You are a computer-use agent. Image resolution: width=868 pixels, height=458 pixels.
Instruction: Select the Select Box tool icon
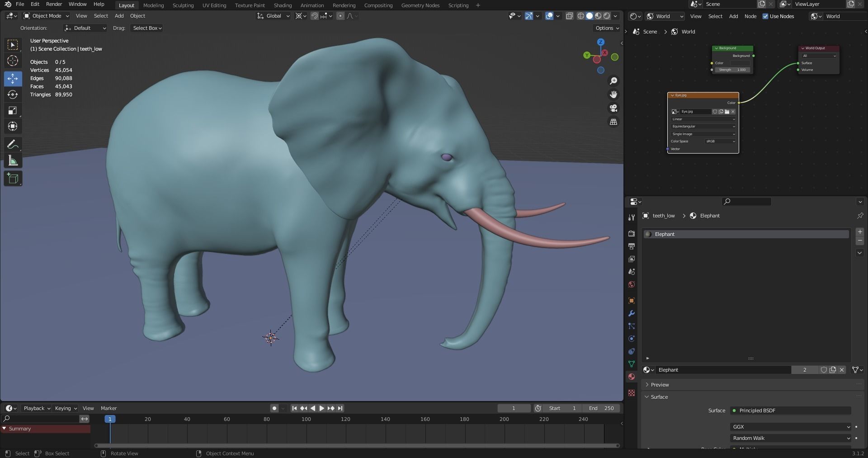click(13, 45)
